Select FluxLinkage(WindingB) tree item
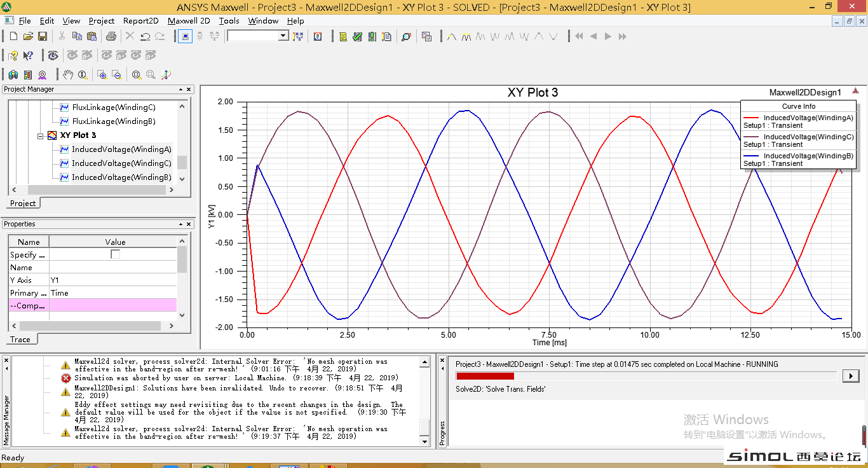Screen dimensions: 868x468 [114, 121]
